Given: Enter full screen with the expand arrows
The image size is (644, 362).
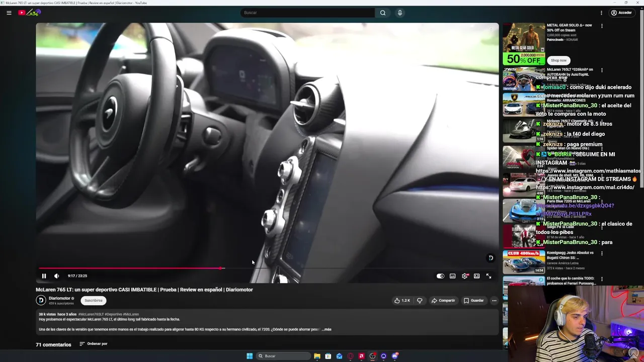Looking at the screenshot, I should click(489, 276).
